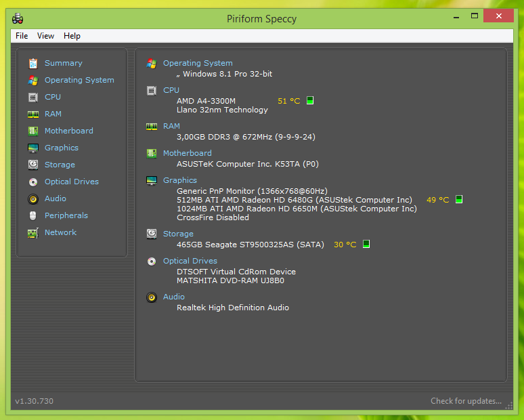Click 1024MB ATI AMD Radeon HD 6650M text
The image size is (524, 420).
[297, 209]
